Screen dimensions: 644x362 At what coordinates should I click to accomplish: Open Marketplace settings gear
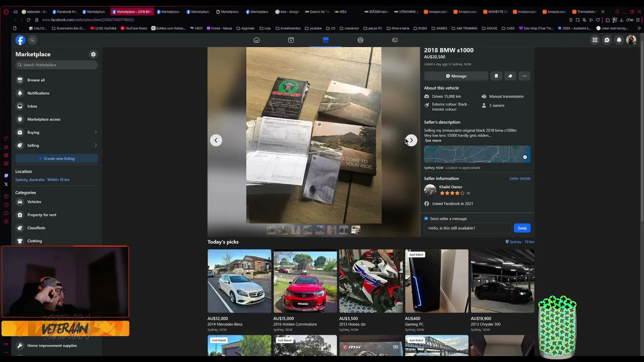pos(93,54)
